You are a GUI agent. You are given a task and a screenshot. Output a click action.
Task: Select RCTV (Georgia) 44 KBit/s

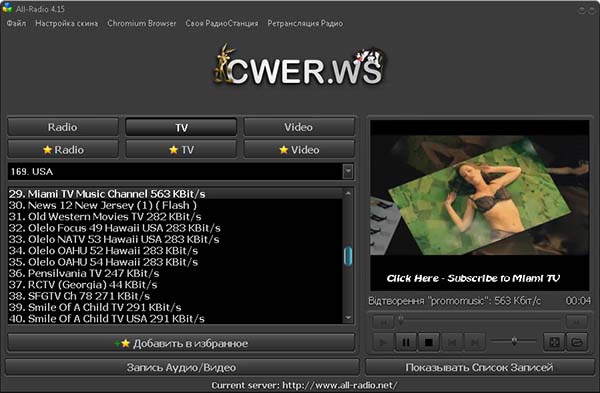point(175,285)
